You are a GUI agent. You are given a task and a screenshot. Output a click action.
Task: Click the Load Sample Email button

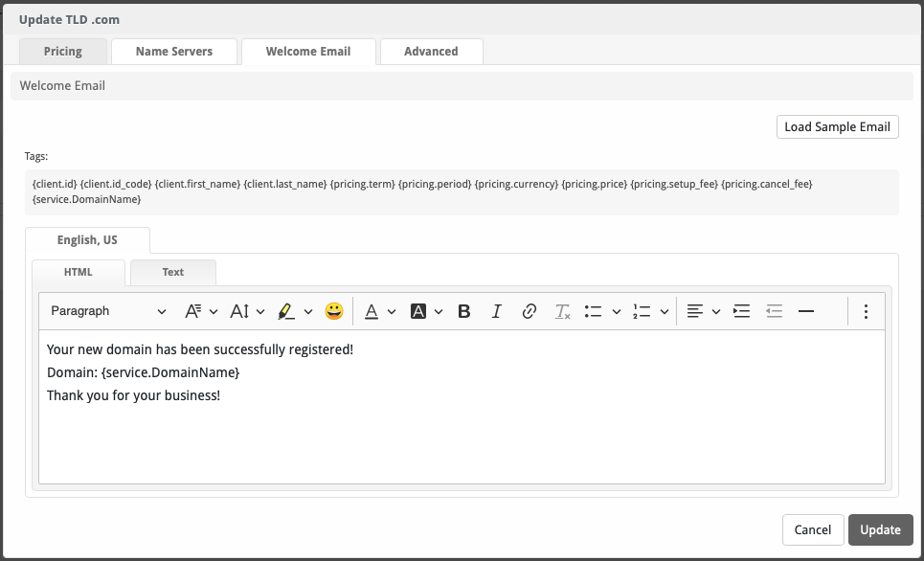pos(837,127)
